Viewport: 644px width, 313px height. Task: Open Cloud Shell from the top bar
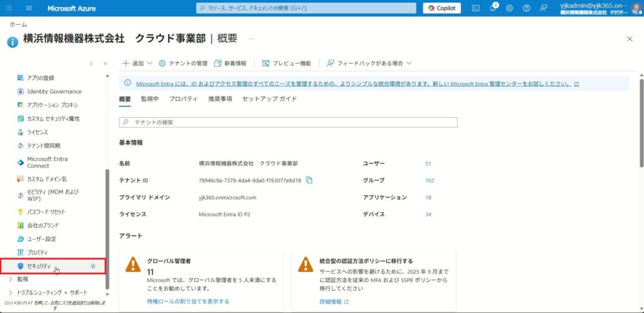[475, 8]
